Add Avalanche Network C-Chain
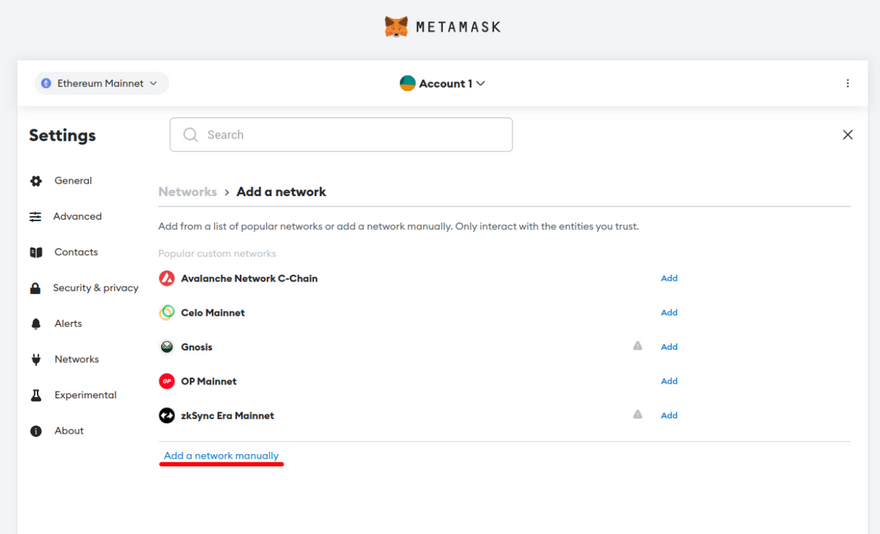This screenshot has width=880, height=534. (x=669, y=278)
